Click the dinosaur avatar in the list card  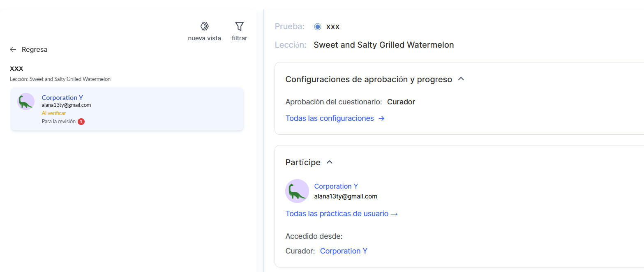pyautogui.click(x=26, y=101)
